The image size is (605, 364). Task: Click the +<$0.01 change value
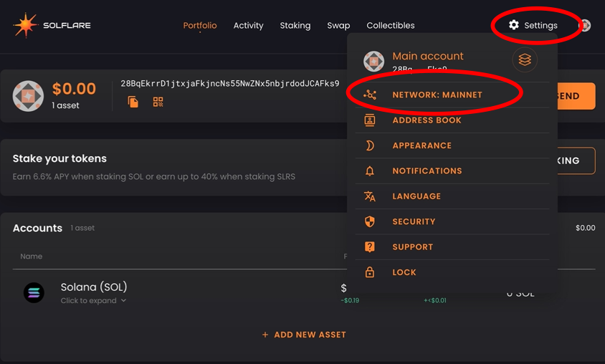pos(435,300)
